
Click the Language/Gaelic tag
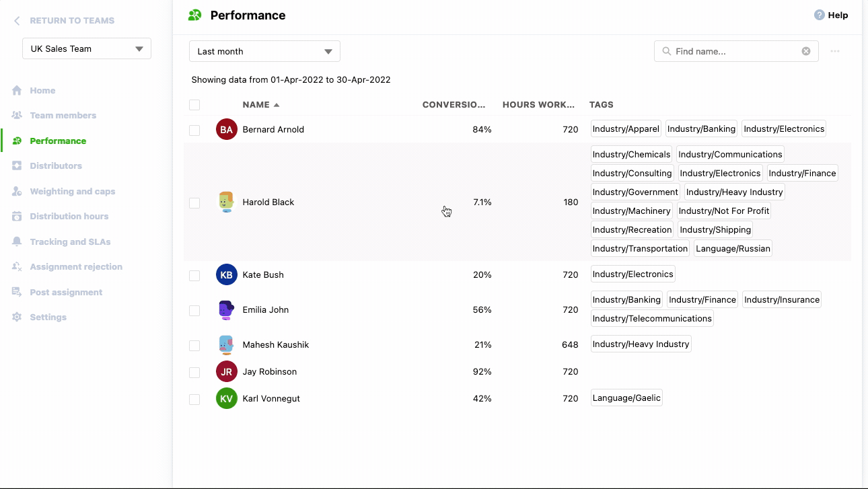point(626,398)
